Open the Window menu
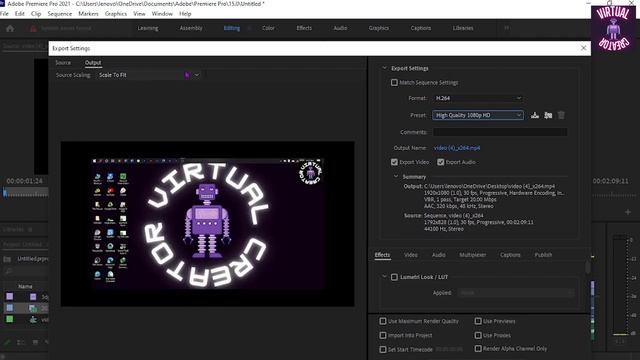 point(162,13)
